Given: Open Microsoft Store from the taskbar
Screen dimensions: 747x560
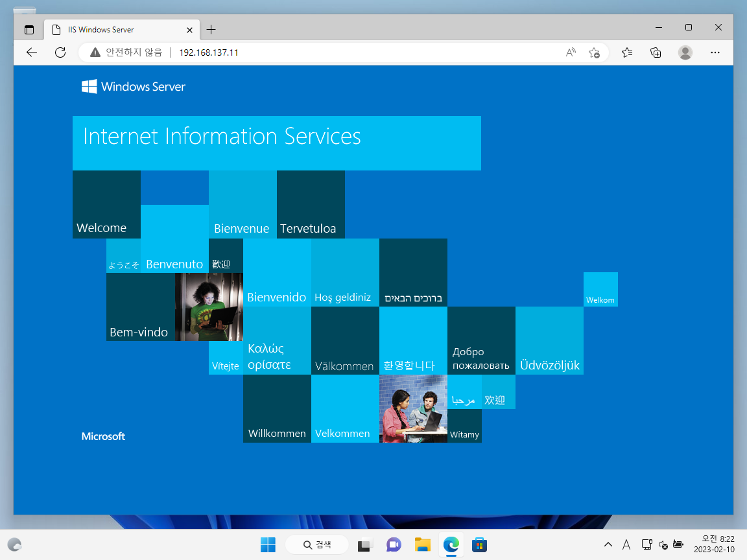Looking at the screenshot, I should pos(479,544).
